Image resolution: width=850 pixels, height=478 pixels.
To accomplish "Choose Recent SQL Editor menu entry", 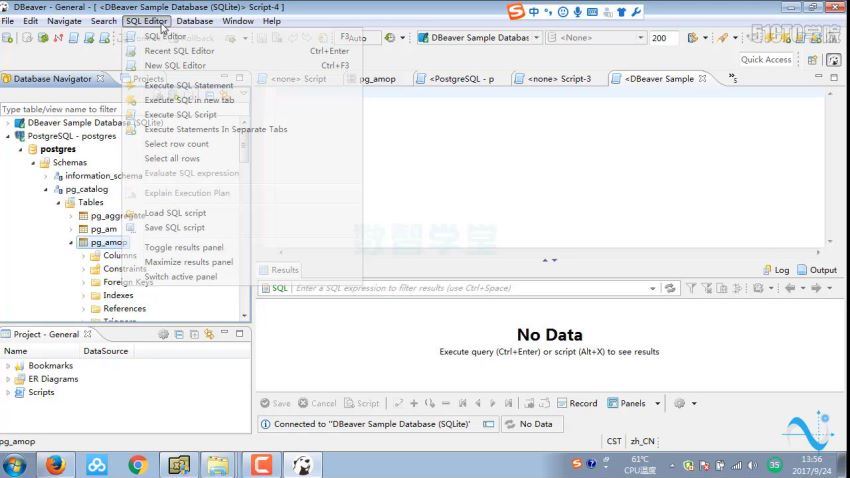I will 179,50.
